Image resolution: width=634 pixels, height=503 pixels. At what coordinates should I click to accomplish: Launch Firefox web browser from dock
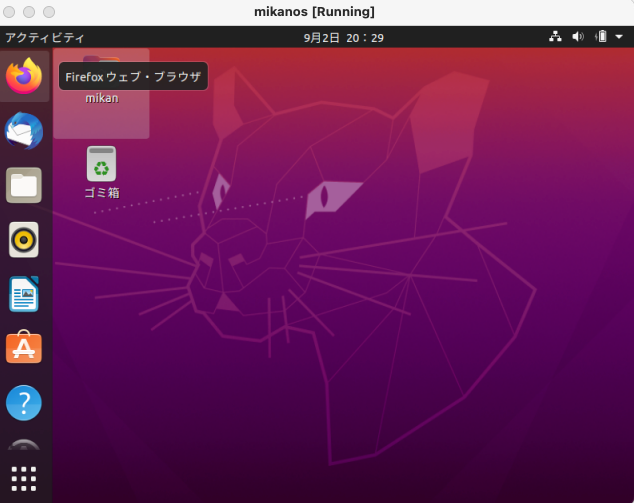click(24, 76)
